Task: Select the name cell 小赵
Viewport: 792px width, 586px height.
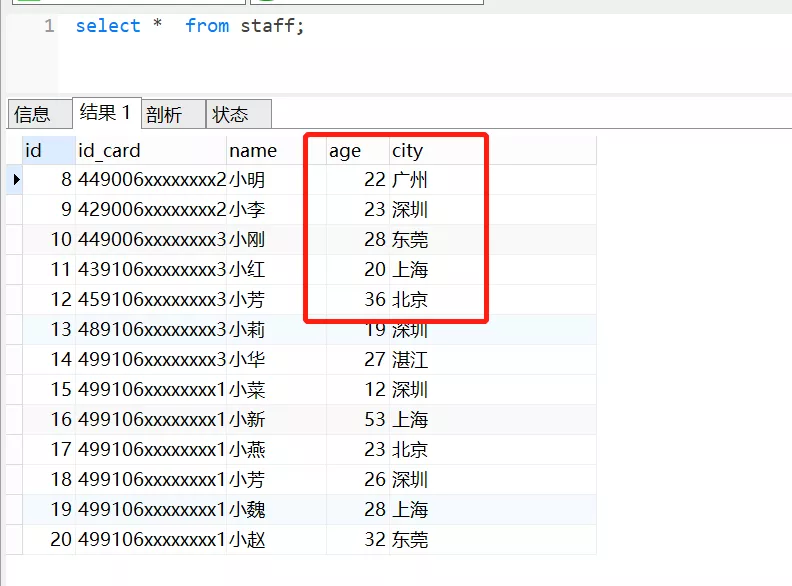Action: pos(276,540)
